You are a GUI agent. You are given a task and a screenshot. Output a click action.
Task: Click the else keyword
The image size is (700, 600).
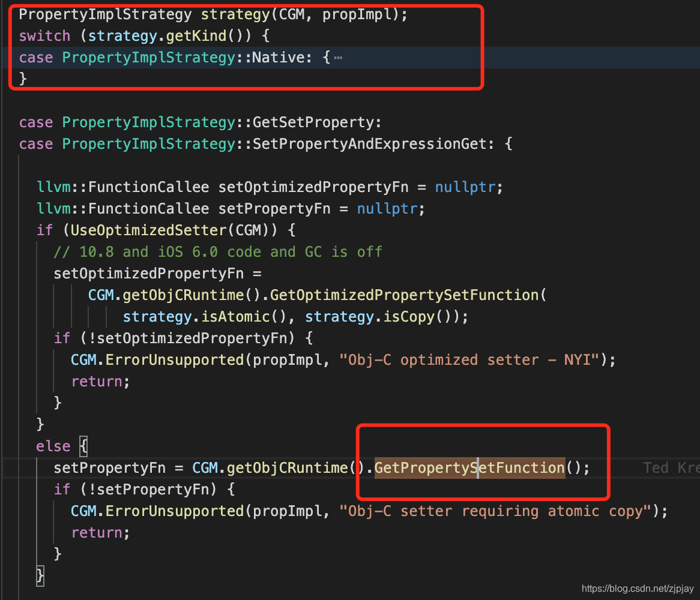[x=53, y=446]
